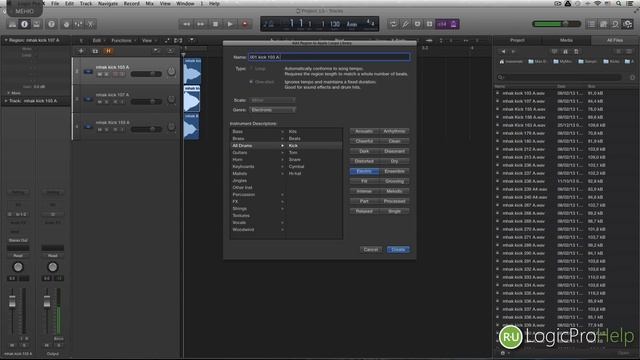640x360 pixels.
Task: Open the Library panel button
Action: 13,24
